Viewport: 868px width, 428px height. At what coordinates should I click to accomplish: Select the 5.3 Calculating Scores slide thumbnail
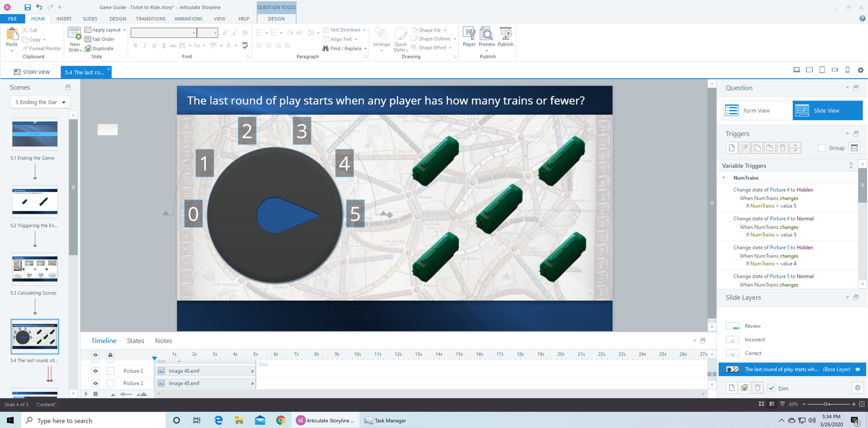pos(35,269)
